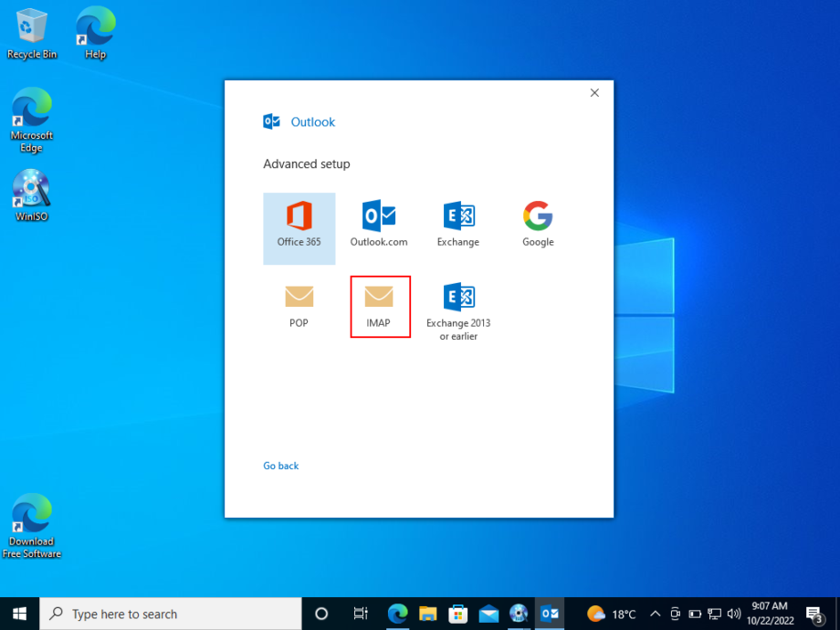840x630 pixels.
Task: Check the 18°C weather widget
Action: pyautogui.click(x=610, y=614)
